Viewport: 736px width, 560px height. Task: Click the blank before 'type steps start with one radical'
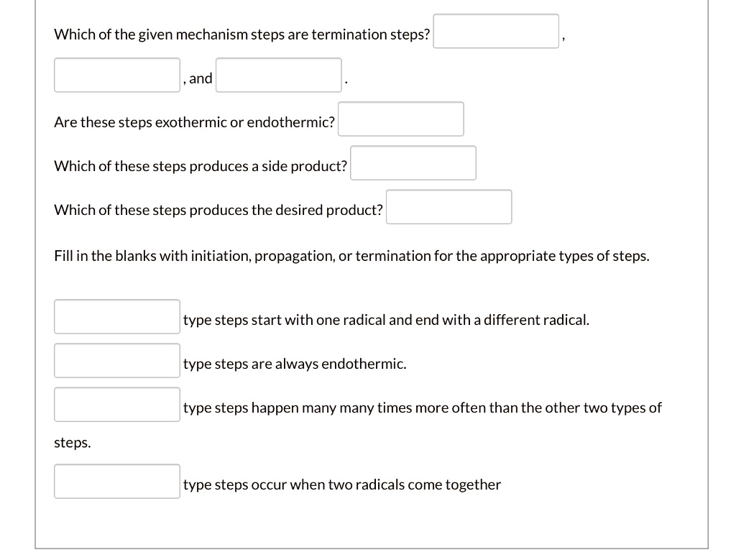pos(116,316)
